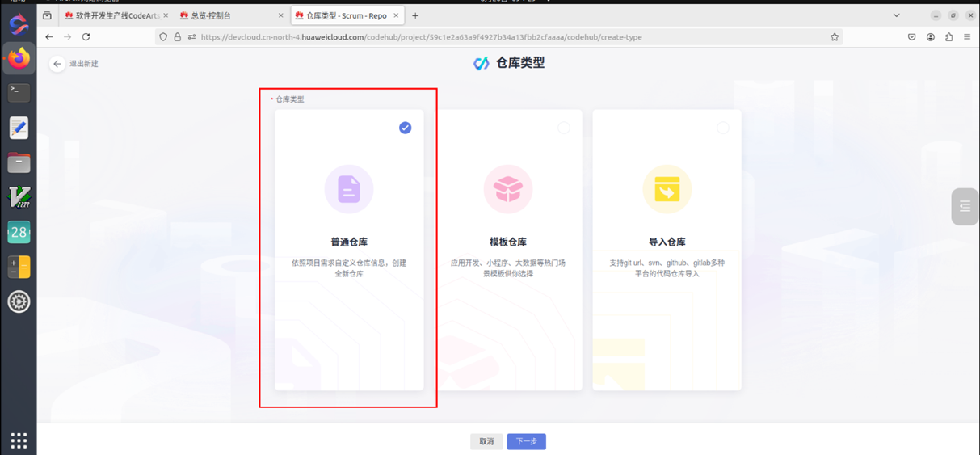
Task: Open the Firefox account icon
Action: tap(931, 37)
